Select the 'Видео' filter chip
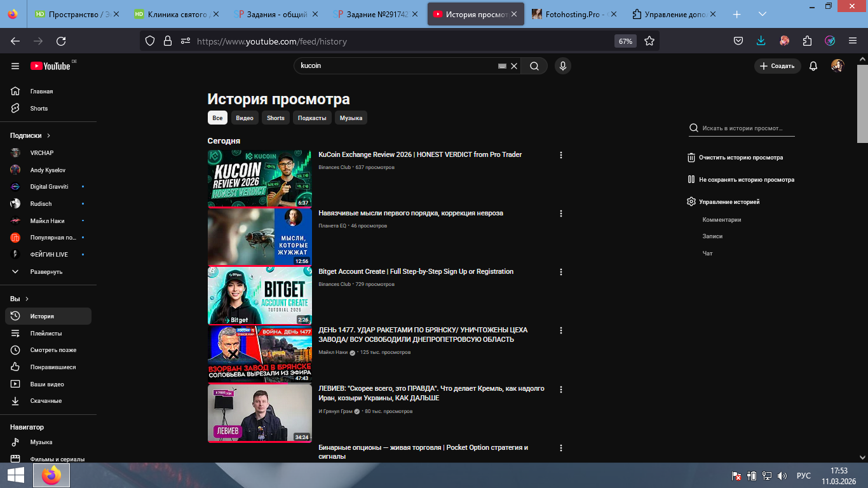The width and height of the screenshot is (868, 488). click(x=245, y=118)
